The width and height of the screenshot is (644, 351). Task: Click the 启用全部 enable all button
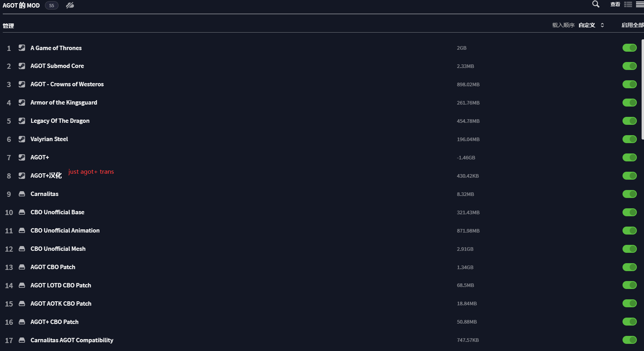(x=633, y=25)
